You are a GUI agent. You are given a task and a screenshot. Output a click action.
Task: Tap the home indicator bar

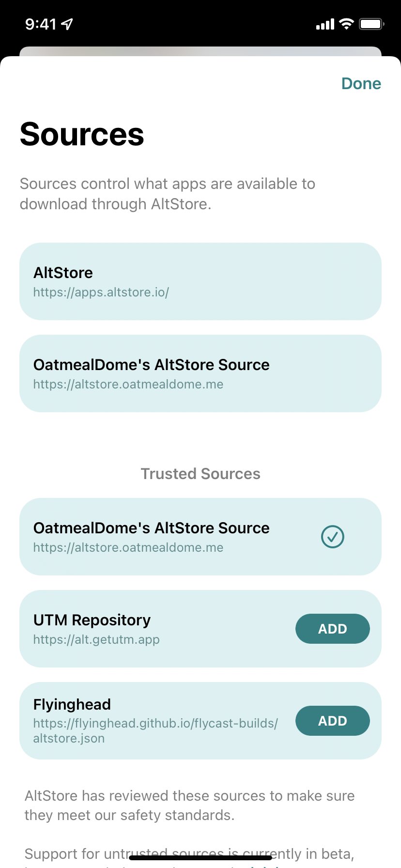pyautogui.click(x=200, y=858)
